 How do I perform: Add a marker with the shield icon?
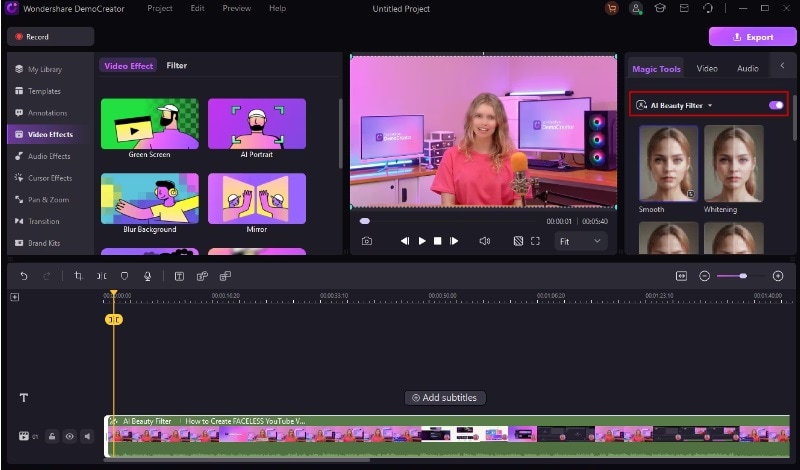(x=124, y=276)
